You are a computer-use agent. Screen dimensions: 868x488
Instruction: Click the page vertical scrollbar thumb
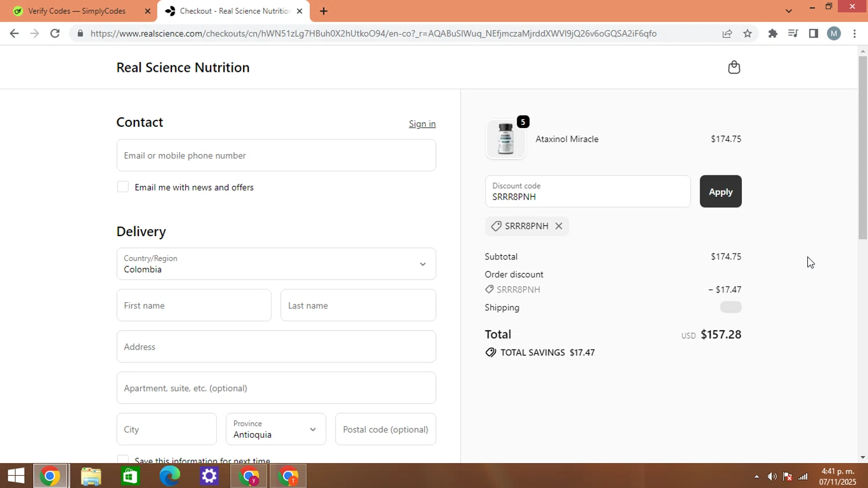point(863,148)
